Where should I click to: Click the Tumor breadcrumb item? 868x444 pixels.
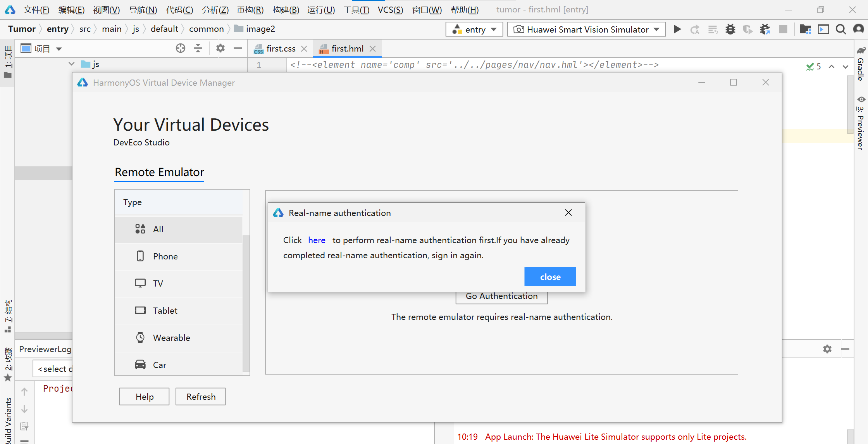coord(22,29)
